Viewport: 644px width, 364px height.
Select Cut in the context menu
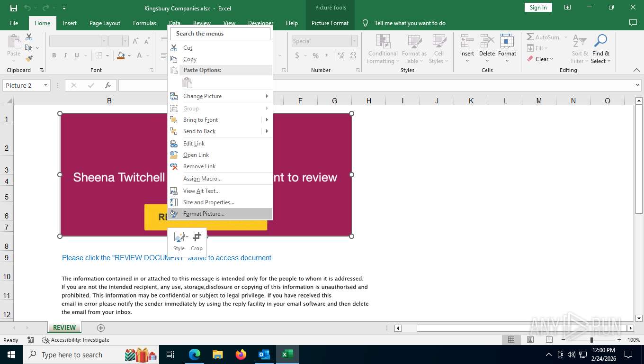tap(220, 48)
